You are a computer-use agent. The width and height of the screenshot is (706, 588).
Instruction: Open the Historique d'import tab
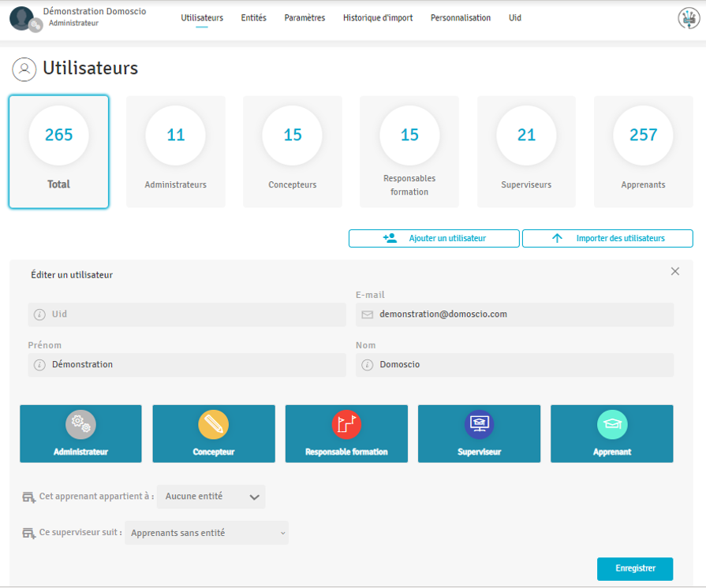pos(377,18)
